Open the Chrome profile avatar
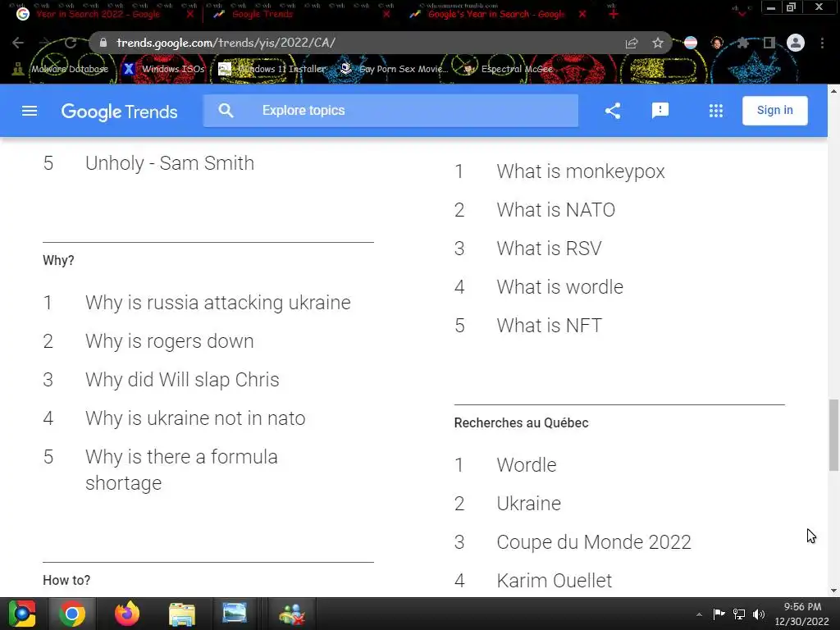Viewport: 840px width, 630px height. 796,43
